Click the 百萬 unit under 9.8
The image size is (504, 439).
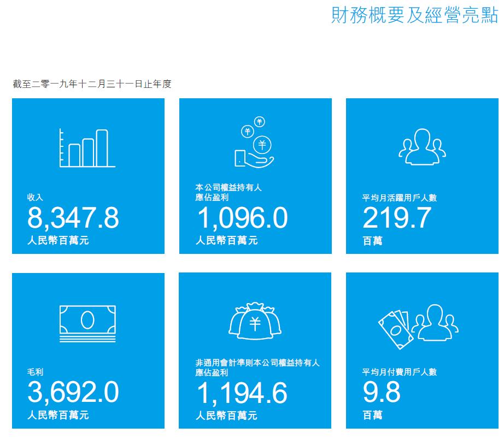373,415
